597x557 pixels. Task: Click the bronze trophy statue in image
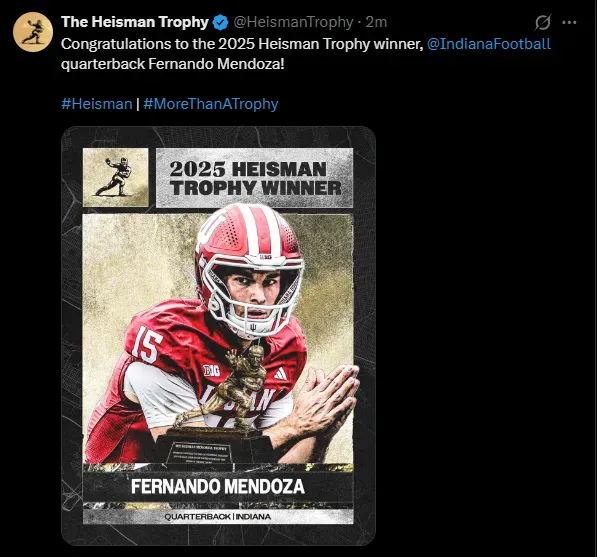coord(228,392)
